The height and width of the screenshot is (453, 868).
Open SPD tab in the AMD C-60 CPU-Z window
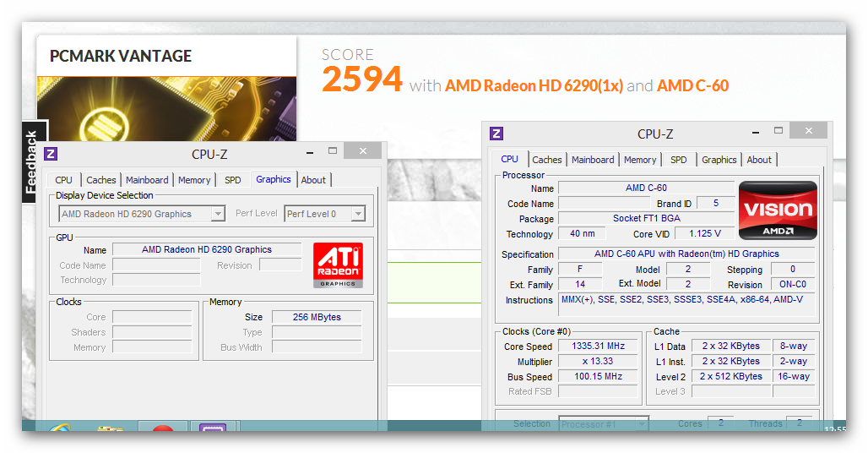click(679, 160)
